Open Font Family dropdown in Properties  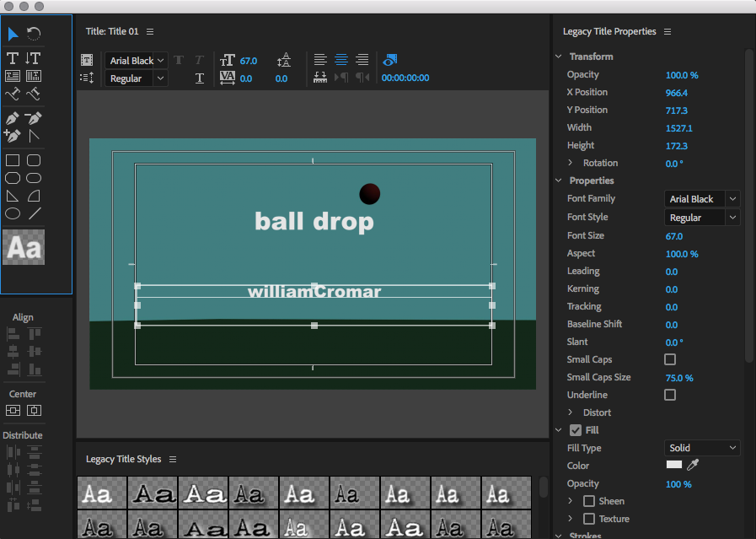pyautogui.click(x=702, y=199)
